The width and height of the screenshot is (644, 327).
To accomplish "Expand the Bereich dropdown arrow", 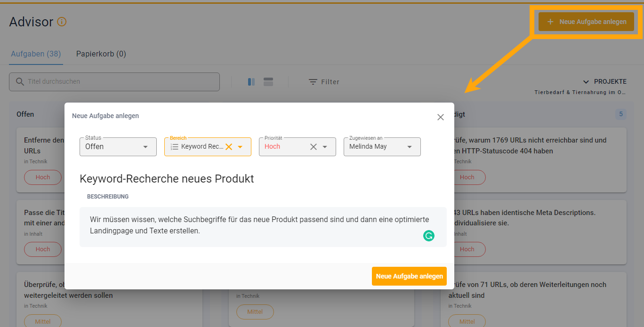I will click(x=240, y=147).
